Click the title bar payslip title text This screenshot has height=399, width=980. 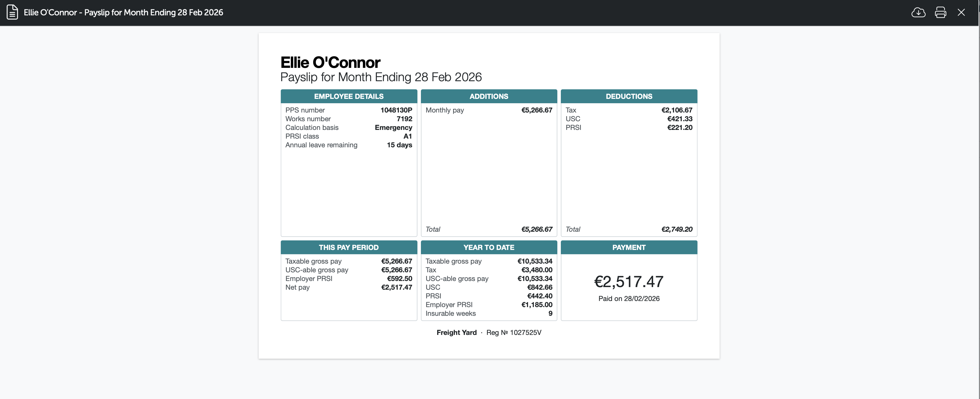[x=123, y=12]
